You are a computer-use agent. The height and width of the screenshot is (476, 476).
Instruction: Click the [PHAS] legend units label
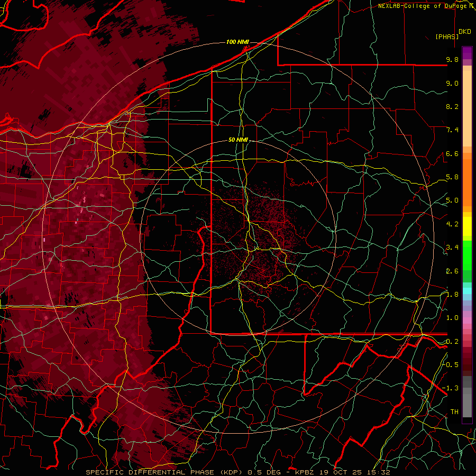(x=447, y=36)
